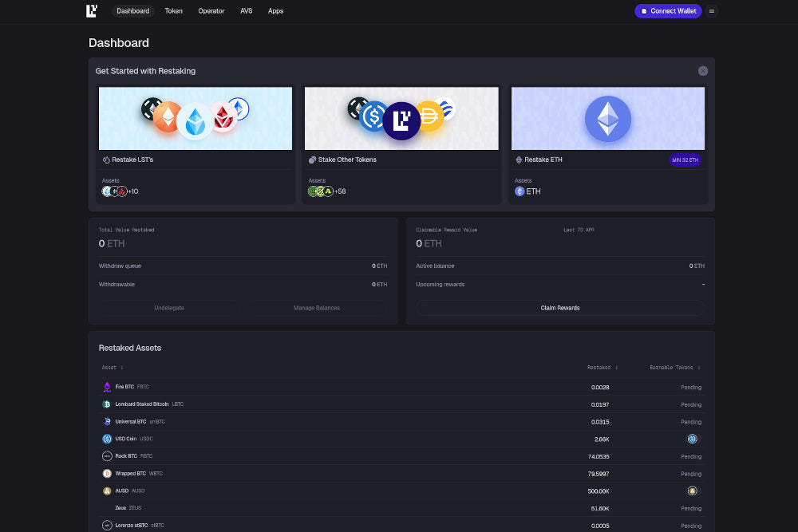Click the earnable token icon in AUSD row
This screenshot has width=798, height=532.
click(x=693, y=491)
